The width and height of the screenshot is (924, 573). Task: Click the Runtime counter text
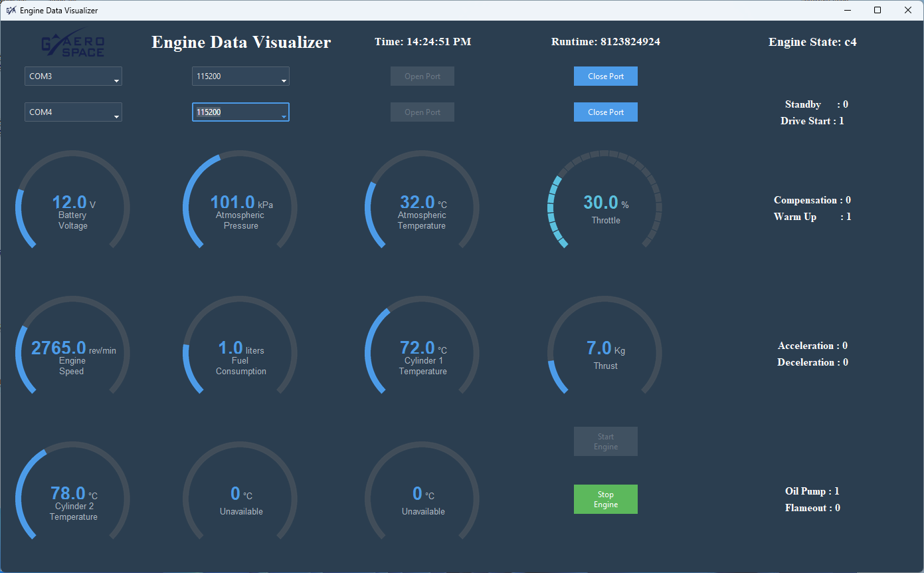click(605, 42)
